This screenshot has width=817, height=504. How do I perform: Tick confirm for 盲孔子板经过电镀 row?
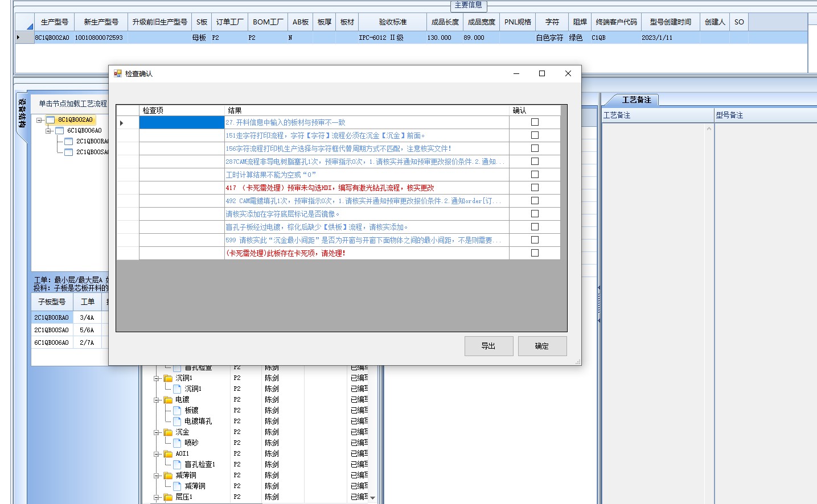click(x=535, y=227)
